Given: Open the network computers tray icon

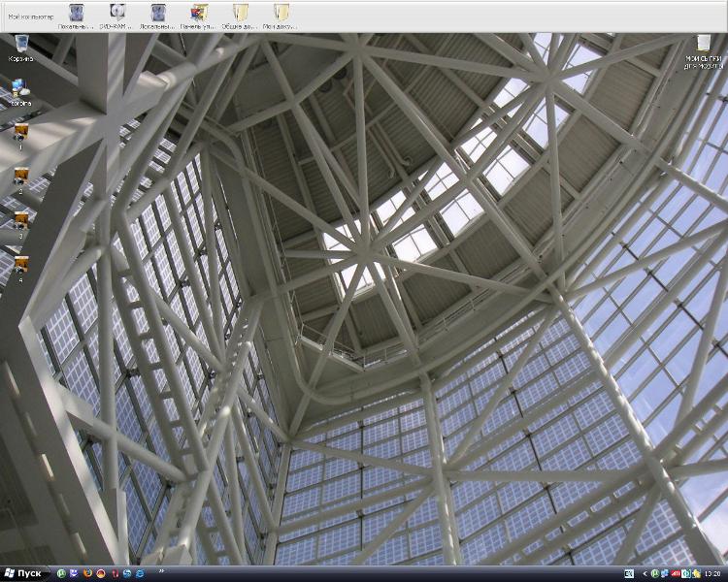Looking at the screenshot, I should point(665,573).
